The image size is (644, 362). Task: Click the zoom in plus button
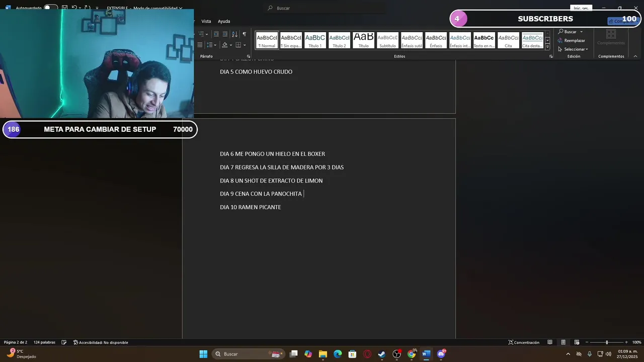[x=626, y=342]
